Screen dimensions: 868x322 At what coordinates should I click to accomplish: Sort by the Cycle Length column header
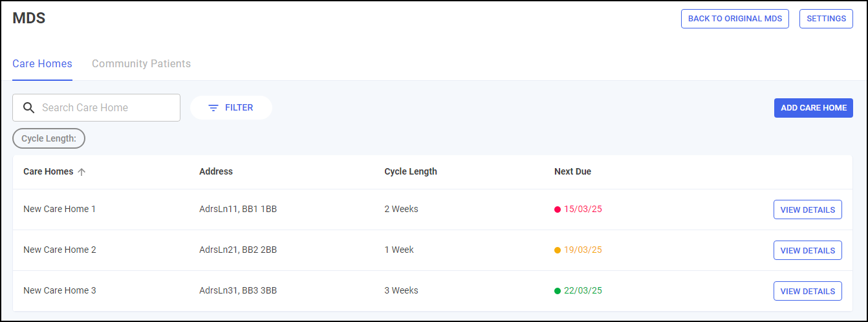click(x=411, y=172)
